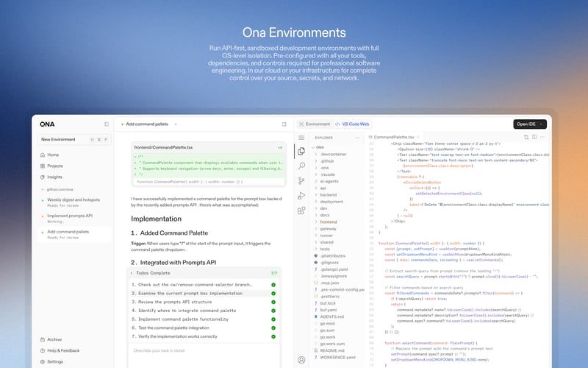The width and height of the screenshot is (588, 368).
Task: Click check mark for 'Verify the implementation works correctly'
Action: (273, 337)
